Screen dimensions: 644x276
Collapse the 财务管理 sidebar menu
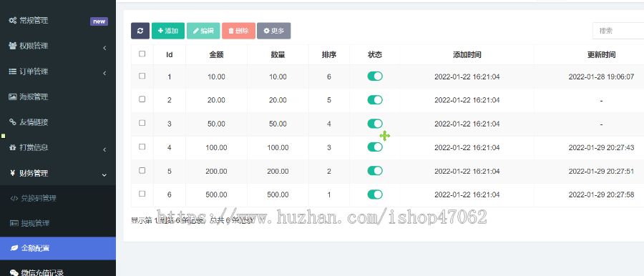click(x=58, y=173)
